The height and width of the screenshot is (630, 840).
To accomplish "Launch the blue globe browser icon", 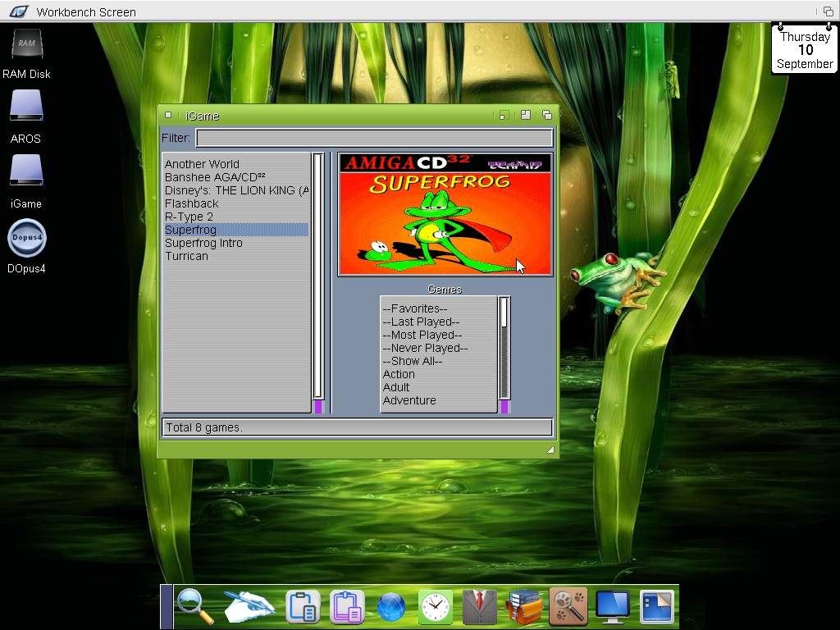I will pyautogui.click(x=391, y=608).
